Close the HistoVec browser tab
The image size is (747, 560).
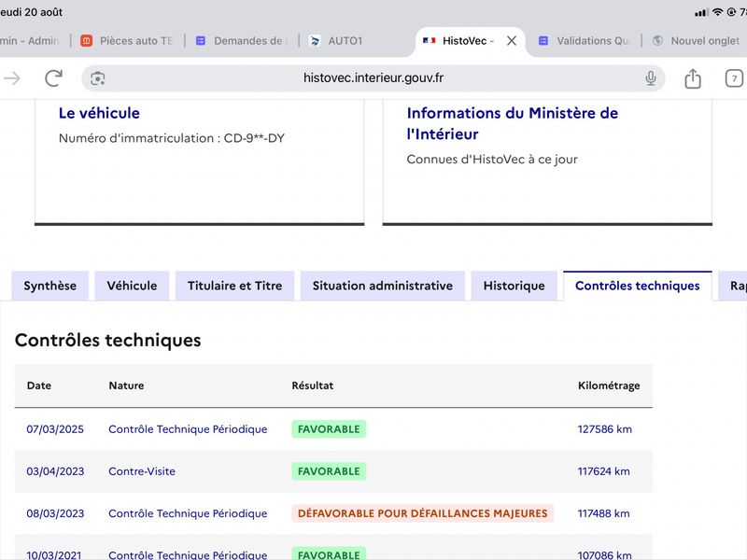(x=512, y=41)
